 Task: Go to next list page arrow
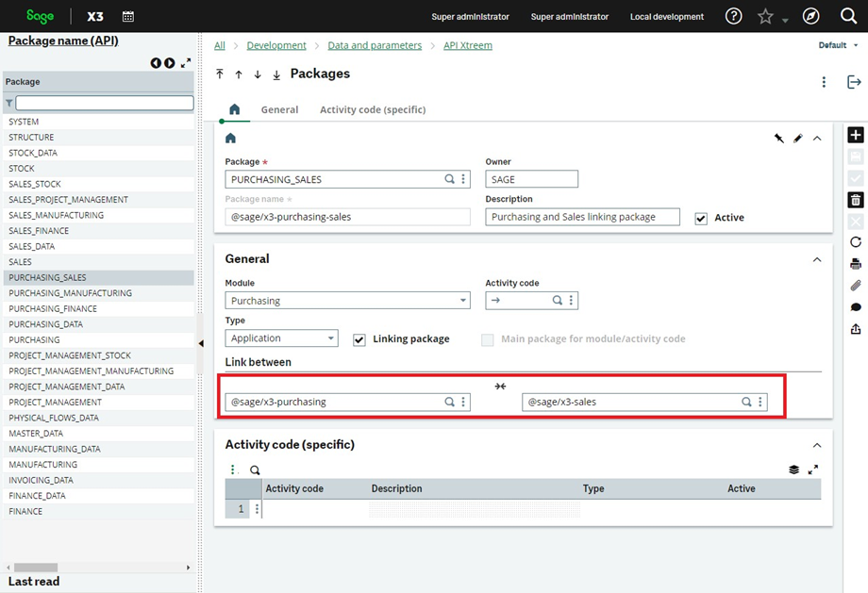pos(170,63)
